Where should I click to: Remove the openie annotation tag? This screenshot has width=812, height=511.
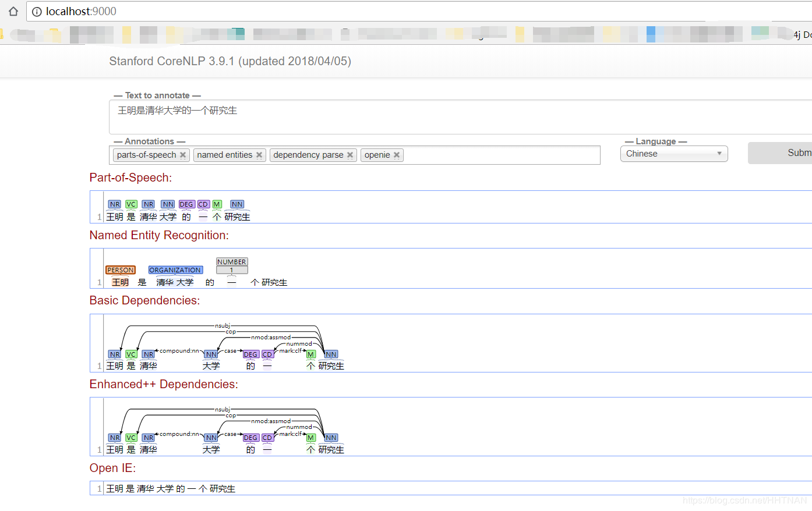click(397, 155)
